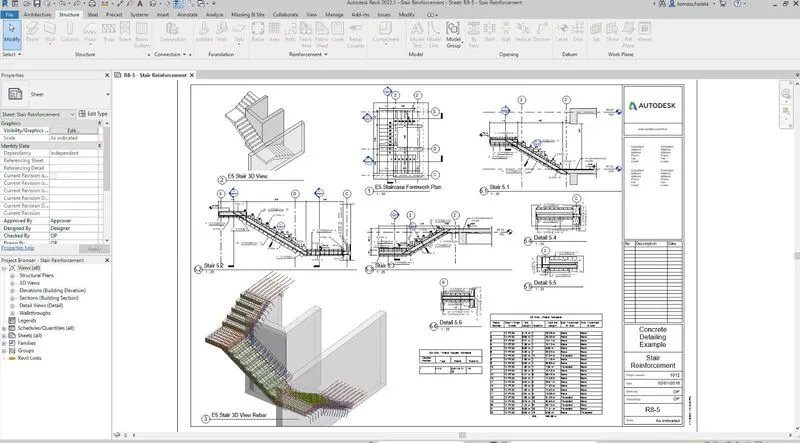Open the Properties help link

point(18,248)
